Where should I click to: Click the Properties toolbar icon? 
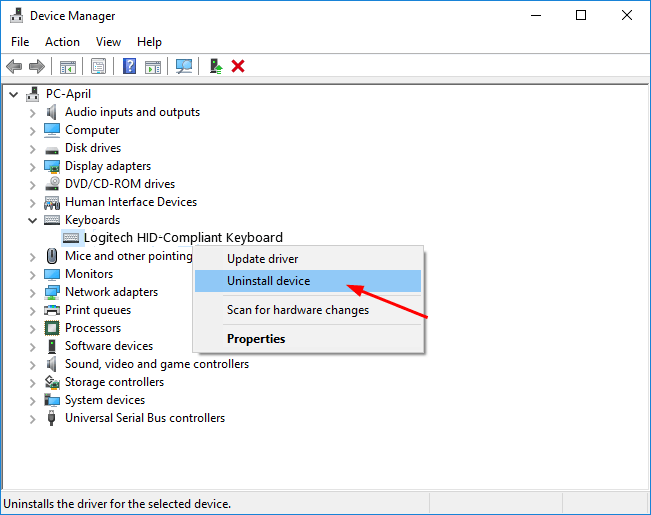pyautogui.click(x=99, y=66)
